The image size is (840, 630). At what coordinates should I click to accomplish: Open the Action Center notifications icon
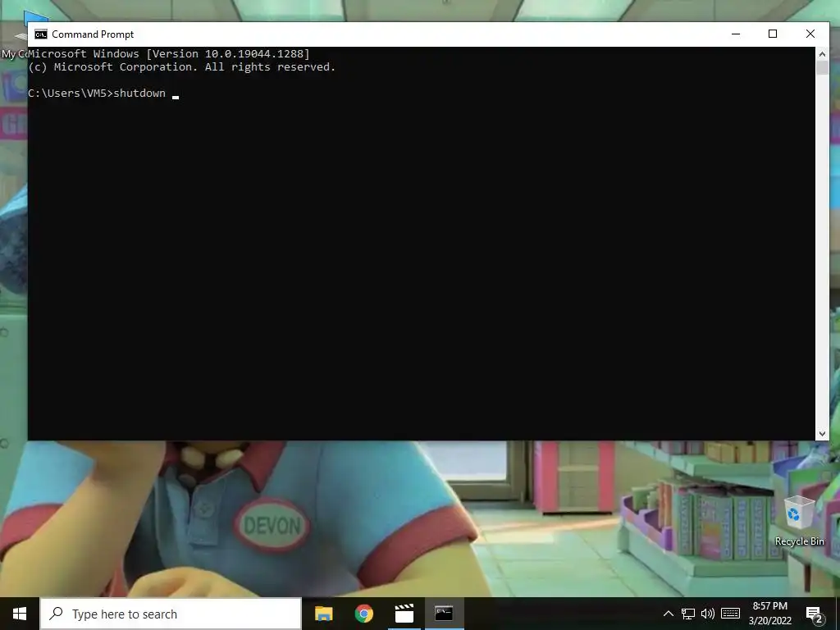tap(815, 614)
